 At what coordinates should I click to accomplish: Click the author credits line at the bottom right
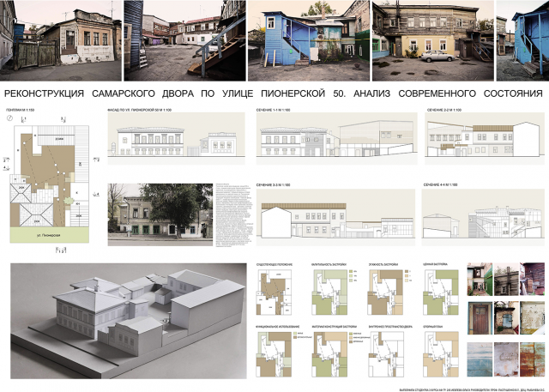[x=474, y=389]
